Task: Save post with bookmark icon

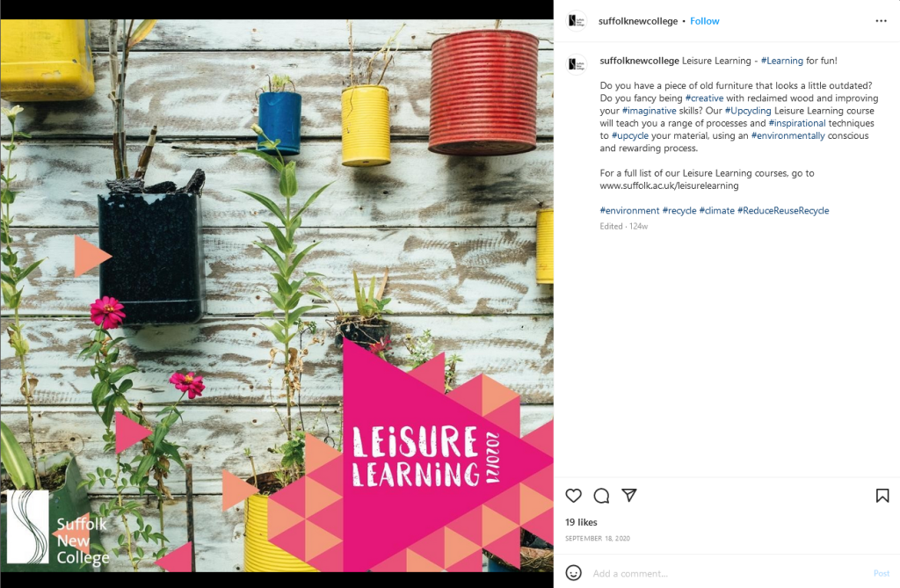Action: click(x=882, y=496)
